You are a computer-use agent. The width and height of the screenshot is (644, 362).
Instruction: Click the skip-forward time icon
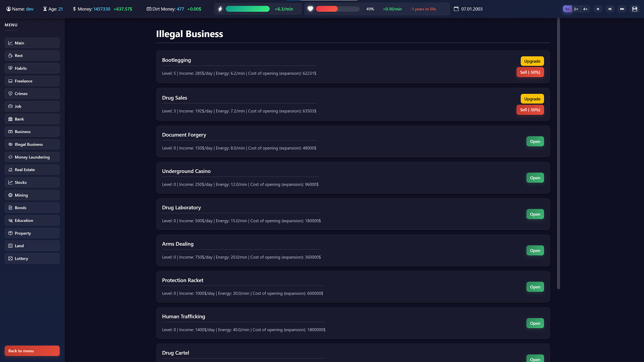click(x=622, y=9)
